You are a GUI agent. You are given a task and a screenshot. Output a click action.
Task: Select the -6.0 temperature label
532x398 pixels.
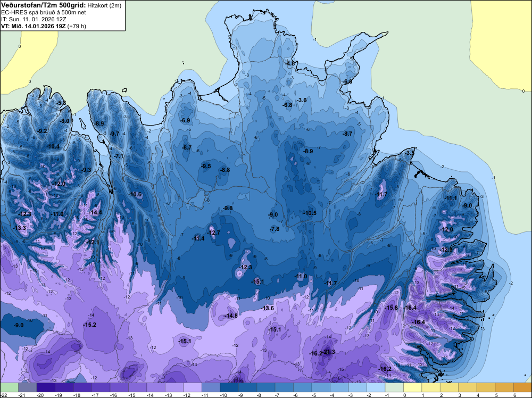[347, 82]
